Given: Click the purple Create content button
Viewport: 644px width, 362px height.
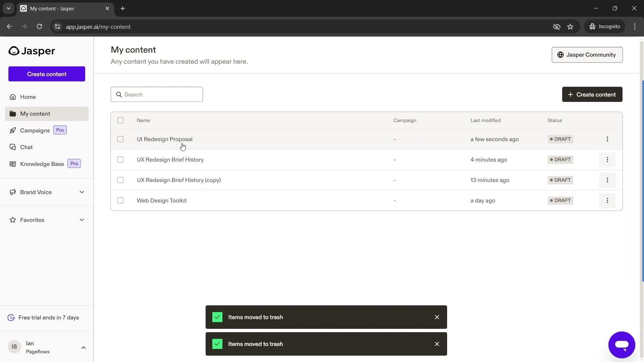Looking at the screenshot, I should 46,74.
